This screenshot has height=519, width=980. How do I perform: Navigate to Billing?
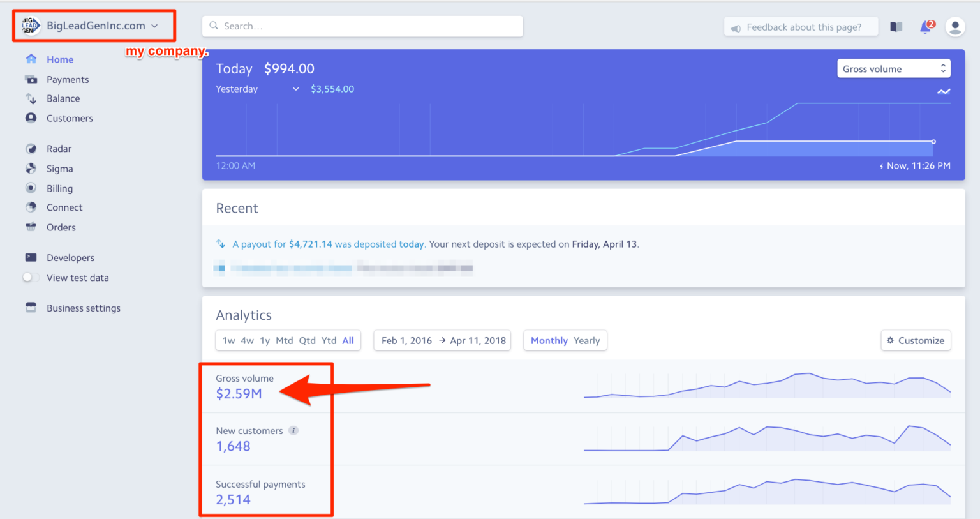coord(58,188)
